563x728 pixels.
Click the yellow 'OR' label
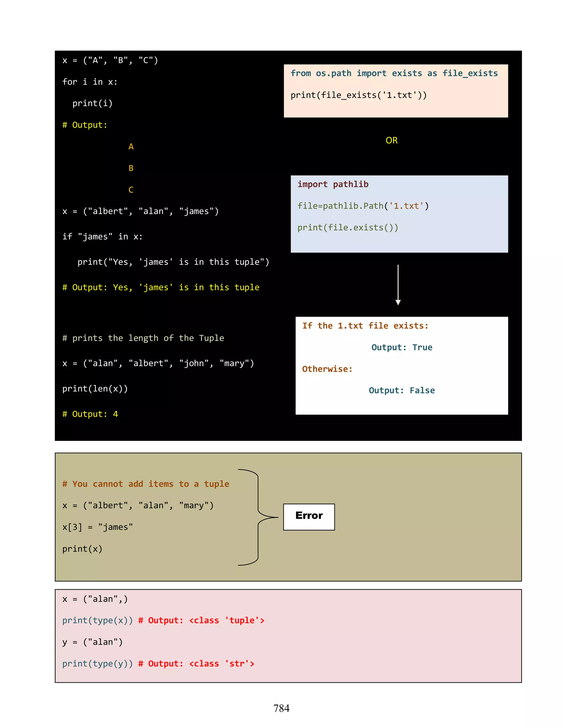[x=391, y=140]
